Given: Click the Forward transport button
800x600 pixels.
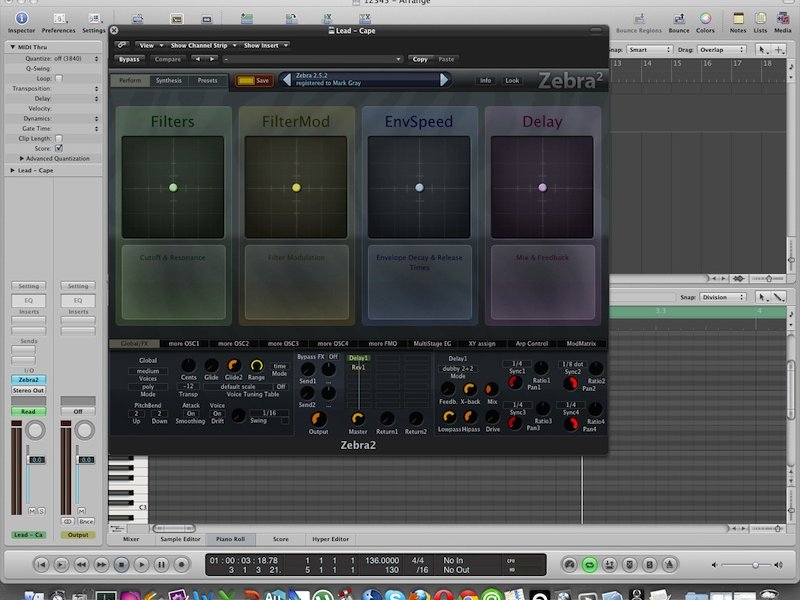Looking at the screenshot, I should [x=102, y=564].
